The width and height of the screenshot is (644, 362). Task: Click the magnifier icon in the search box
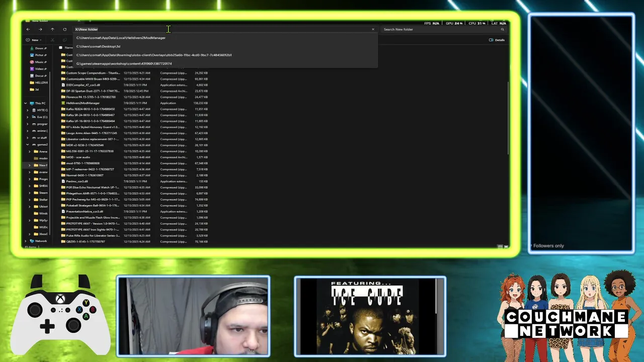tap(502, 29)
